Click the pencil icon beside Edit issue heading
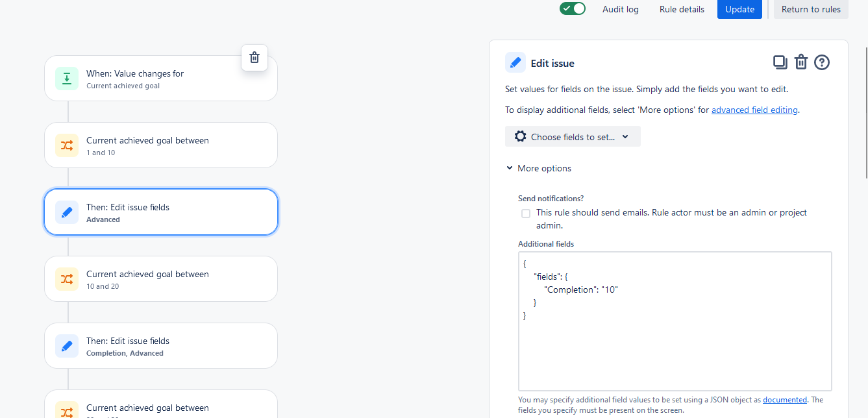Screen dimensions: 868x418 (515, 62)
